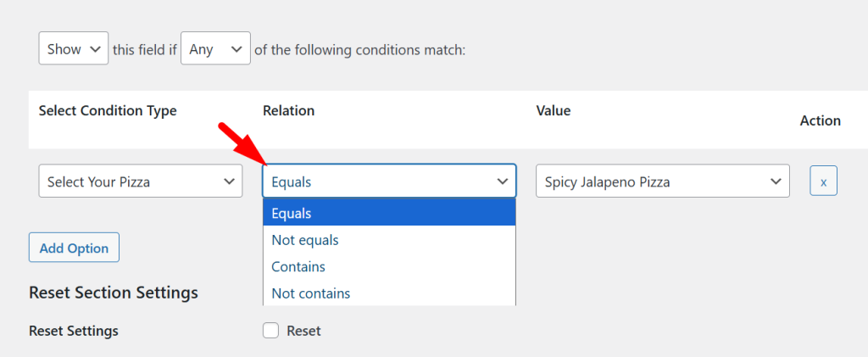
Task: Click the chevron arrow in the Relation select box
Action: (x=502, y=181)
